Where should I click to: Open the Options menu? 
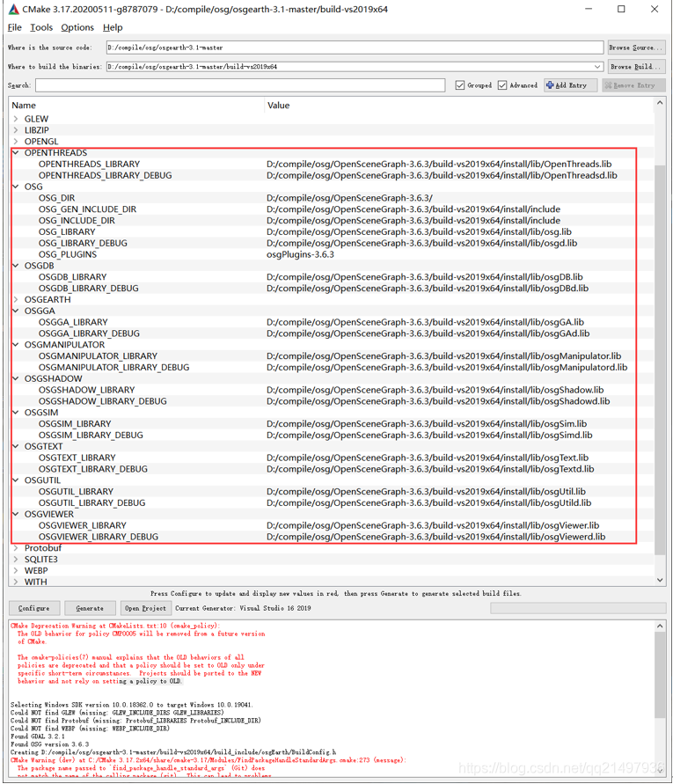click(x=77, y=27)
